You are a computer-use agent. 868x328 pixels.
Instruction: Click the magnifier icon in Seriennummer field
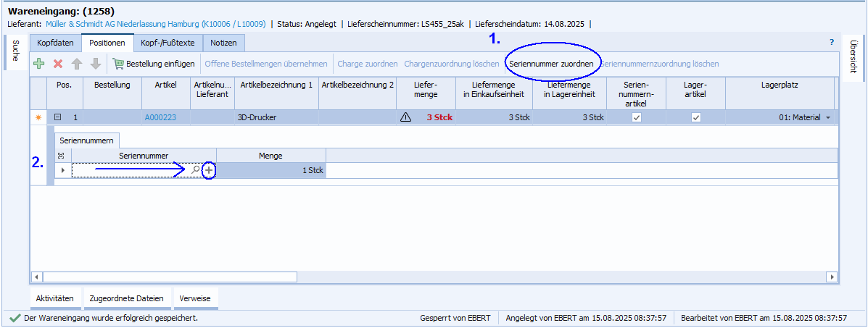pos(195,170)
